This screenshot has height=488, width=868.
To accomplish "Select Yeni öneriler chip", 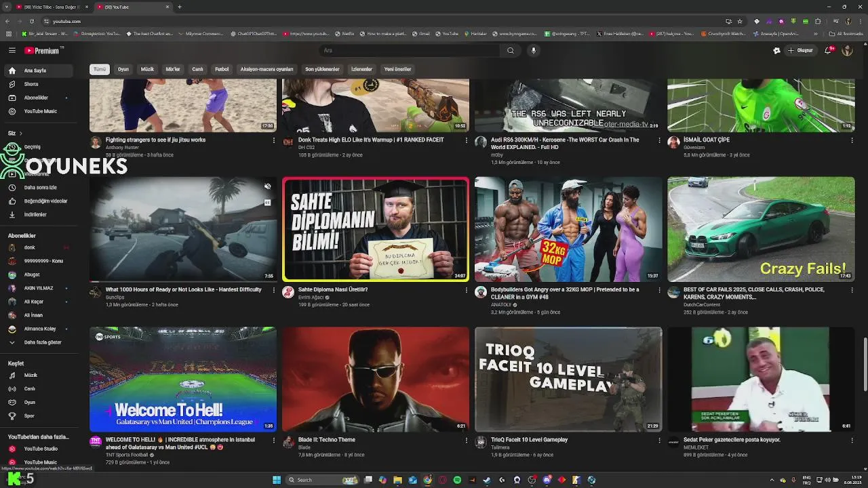I will pyautogui.click(x=397, y=69).
